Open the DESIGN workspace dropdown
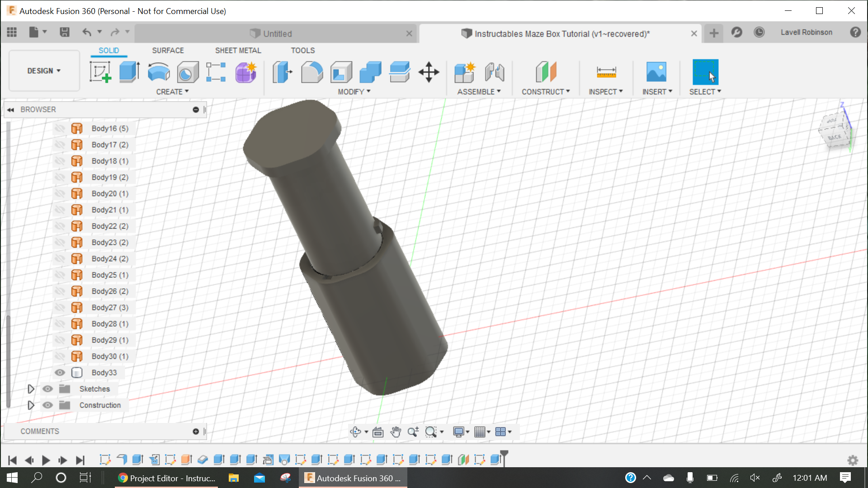 click(x=44, y=71)
